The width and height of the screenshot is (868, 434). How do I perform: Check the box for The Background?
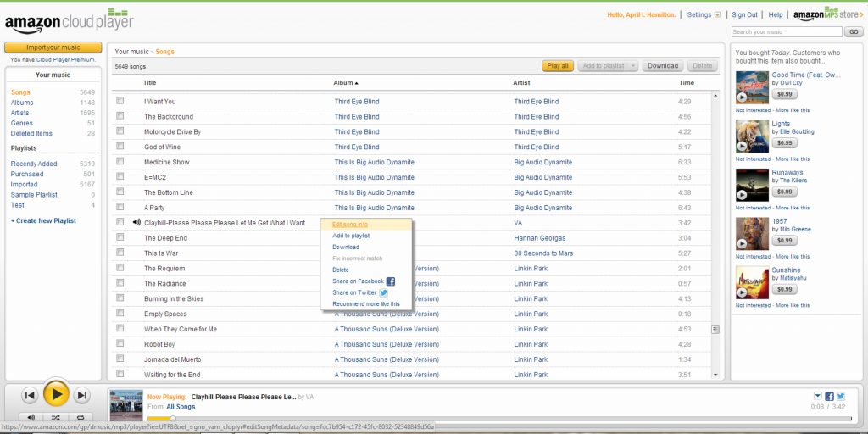[x=120, y=115]
